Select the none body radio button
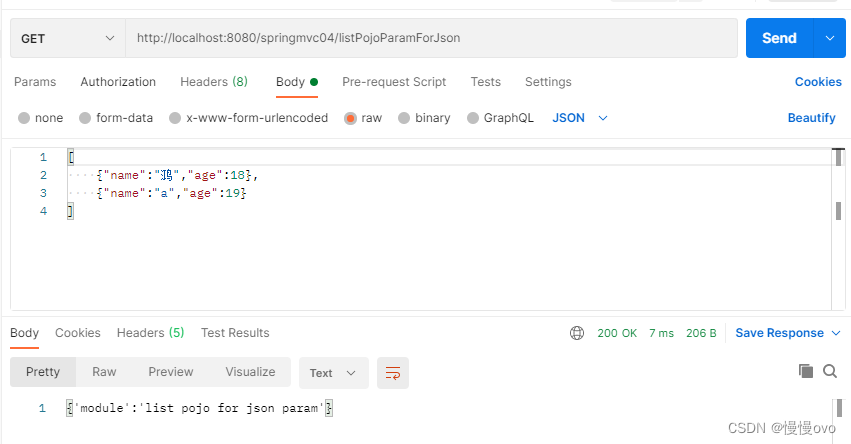 tap(24, 118)
